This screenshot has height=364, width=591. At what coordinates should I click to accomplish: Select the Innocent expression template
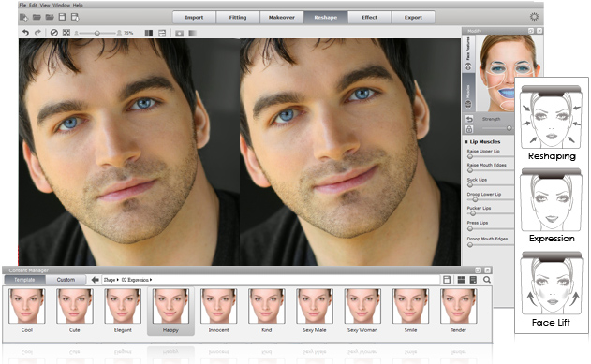click(218, 311)
